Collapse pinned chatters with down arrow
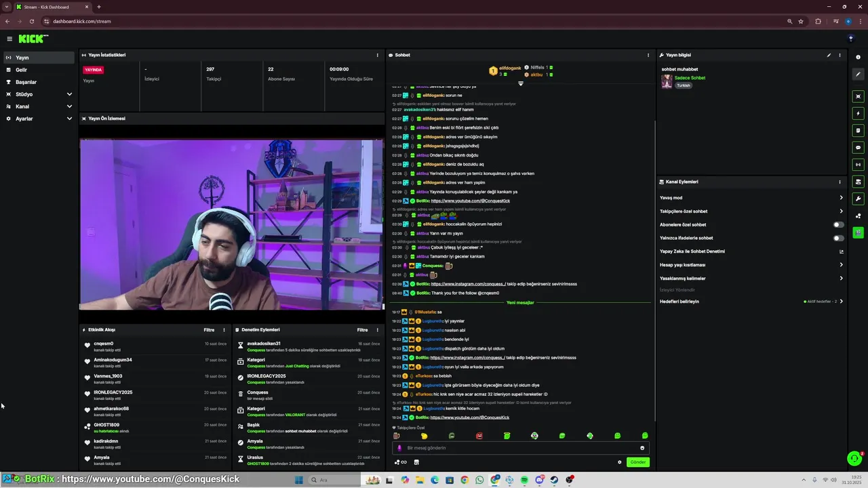 [521, 83]
